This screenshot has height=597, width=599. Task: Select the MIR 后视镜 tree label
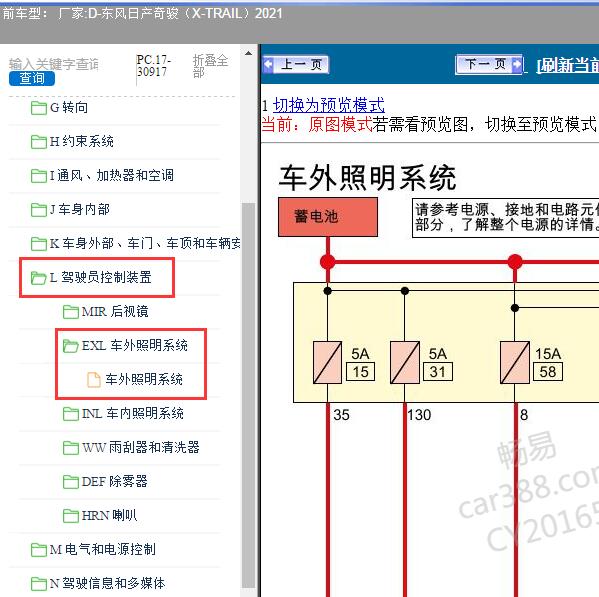click(115, 312)
